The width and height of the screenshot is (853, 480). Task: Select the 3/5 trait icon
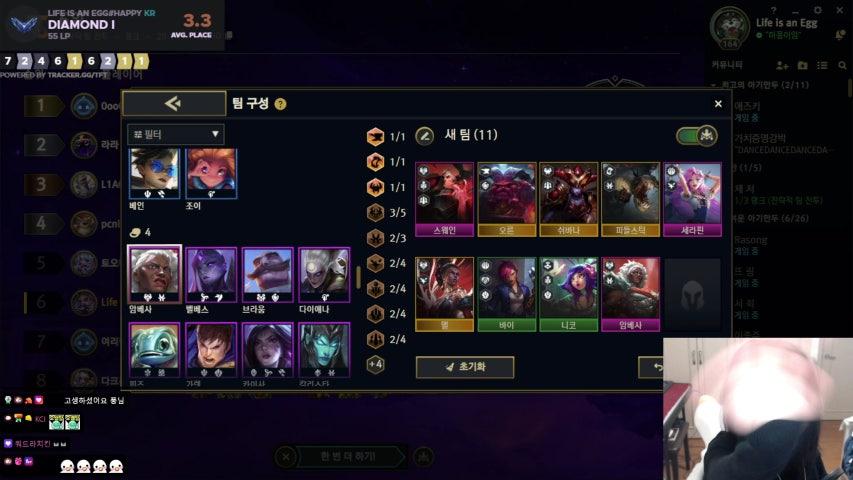[375, 212]
